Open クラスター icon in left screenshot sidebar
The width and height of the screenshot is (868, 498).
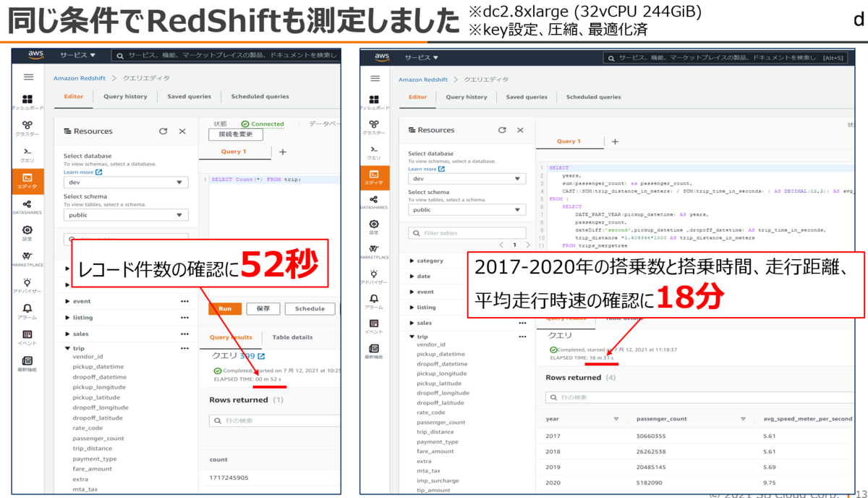point(27,125)
